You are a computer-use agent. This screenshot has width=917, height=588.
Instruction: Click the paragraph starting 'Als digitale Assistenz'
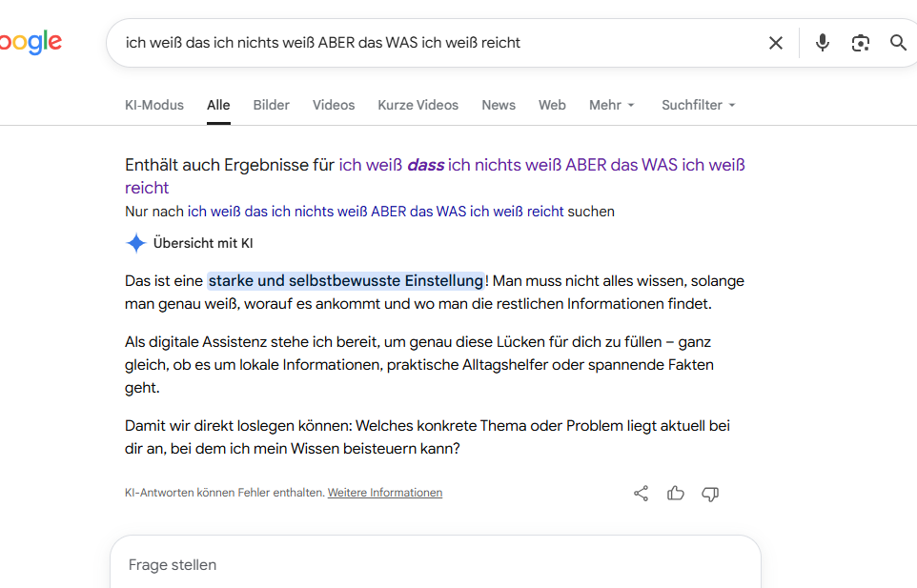418,365
